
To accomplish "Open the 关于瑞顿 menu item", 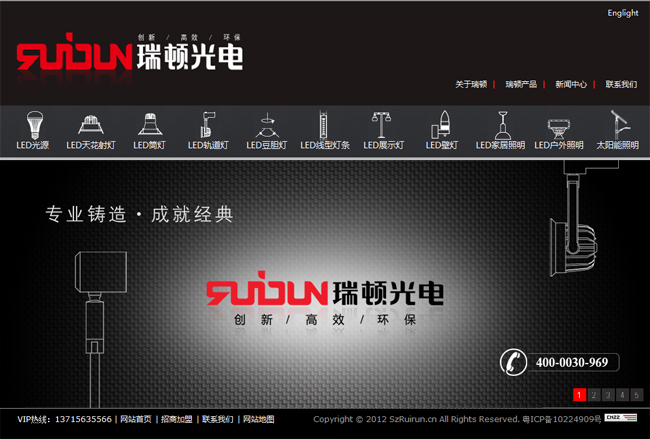I will coord(470,85).
